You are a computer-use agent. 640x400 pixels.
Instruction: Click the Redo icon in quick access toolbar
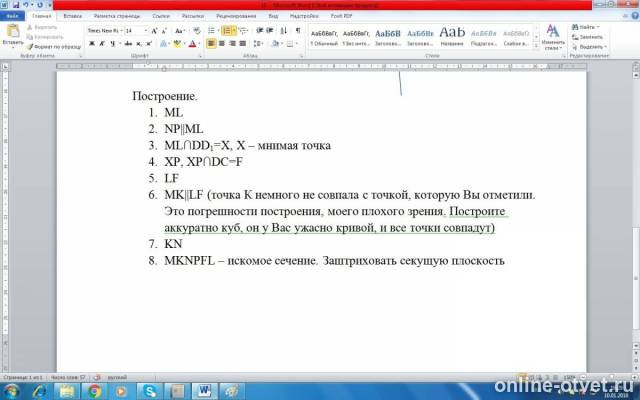pyautogui.click(x=40, y=5)
